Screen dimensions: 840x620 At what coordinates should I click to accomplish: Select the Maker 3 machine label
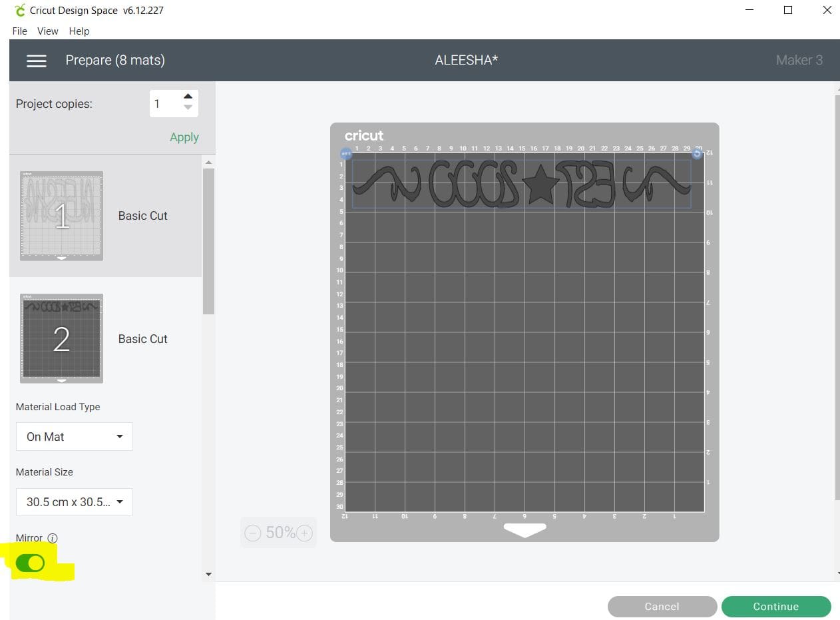click(799, 60)
